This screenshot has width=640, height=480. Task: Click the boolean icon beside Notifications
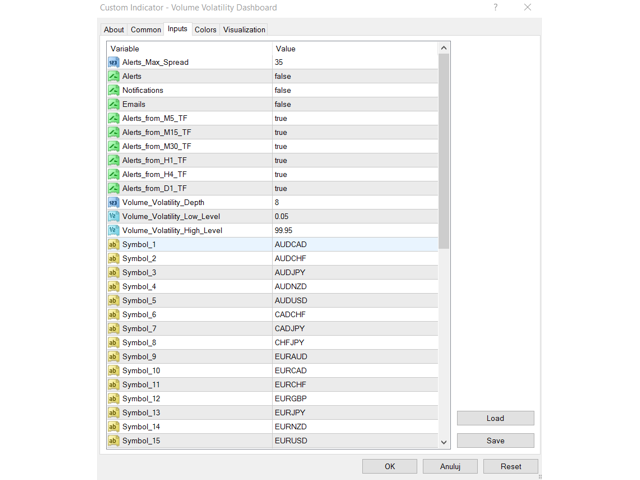pyautogui.click(x=113, y=90)
